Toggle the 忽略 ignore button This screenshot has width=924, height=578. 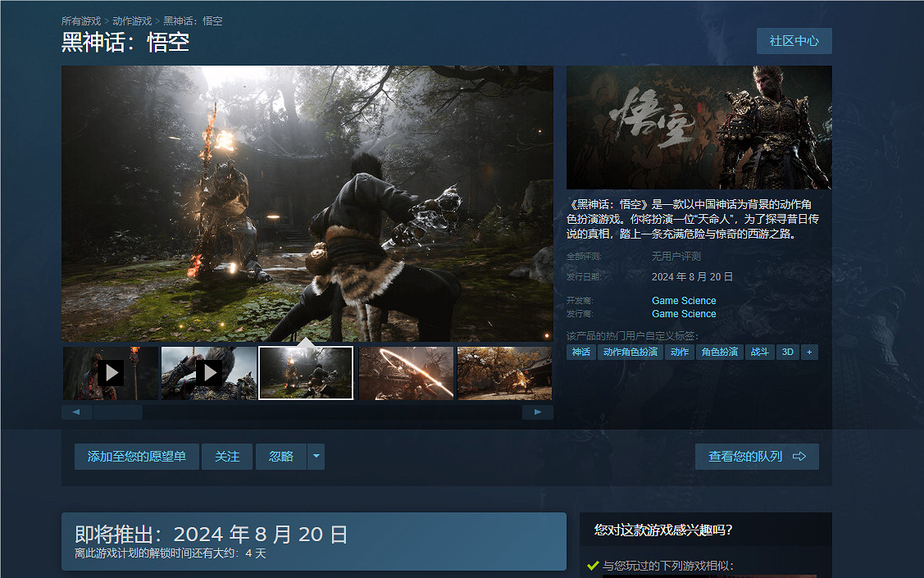pyautogui.click(x=281, y=457)
